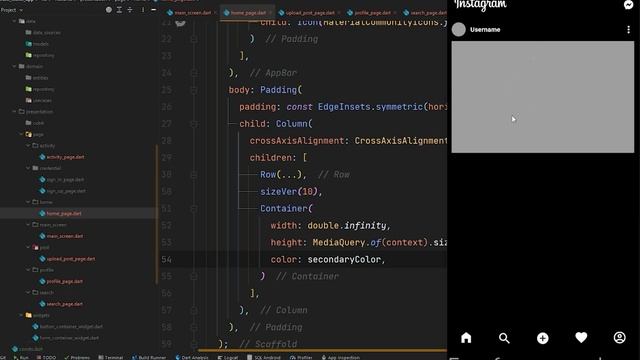Screen dimensions: 640x360
Task: Collapse the profile folder in project tree
Action: pos(28,270)
